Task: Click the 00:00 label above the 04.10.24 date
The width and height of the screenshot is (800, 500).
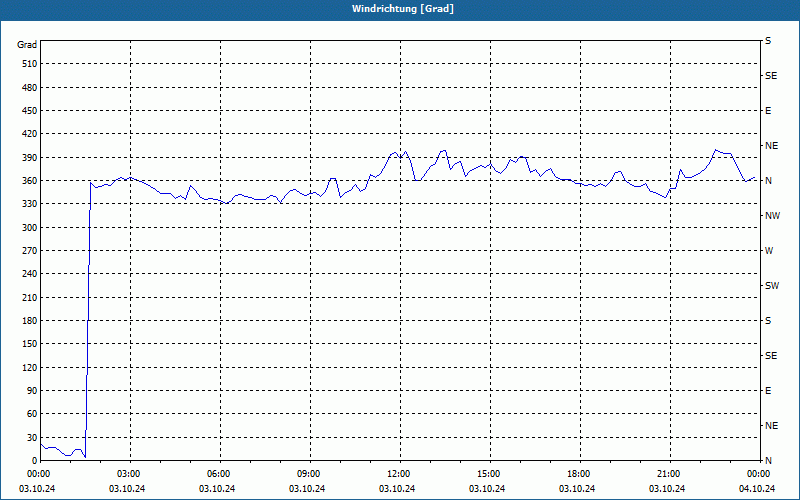Action: click(760, 474)
